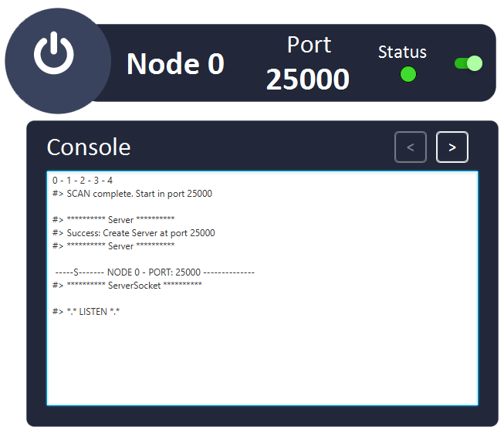Image resolution: width=504 pixels, height=433 pixels.
Task: Go to the next console with the > button
Action: tap(452, 147)
